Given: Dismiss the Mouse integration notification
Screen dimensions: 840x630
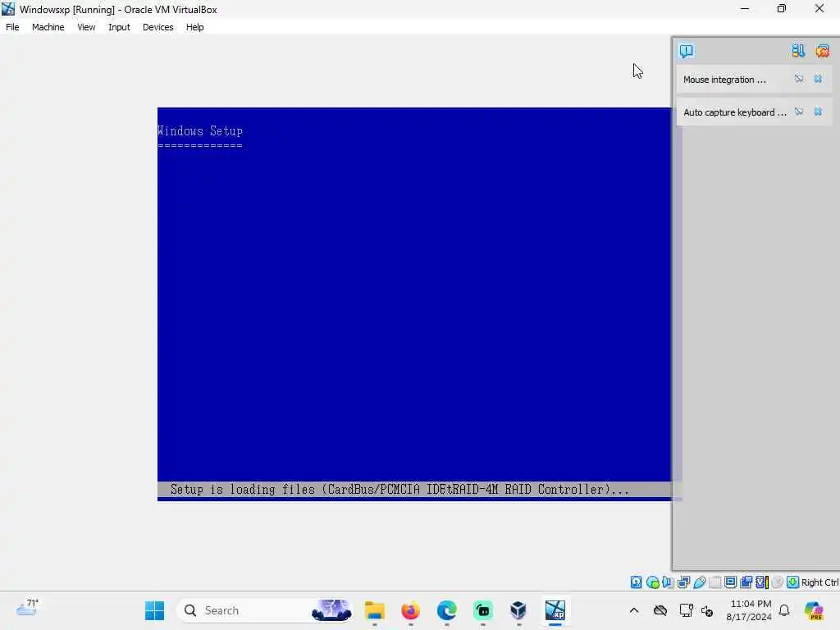Looking at the screenshot, I should point(818,80).
